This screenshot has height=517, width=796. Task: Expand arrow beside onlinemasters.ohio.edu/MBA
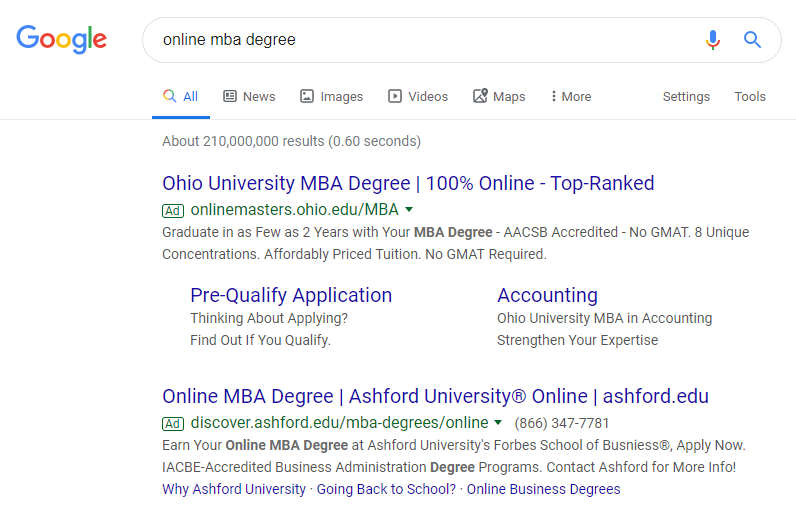tap(409, 209)
